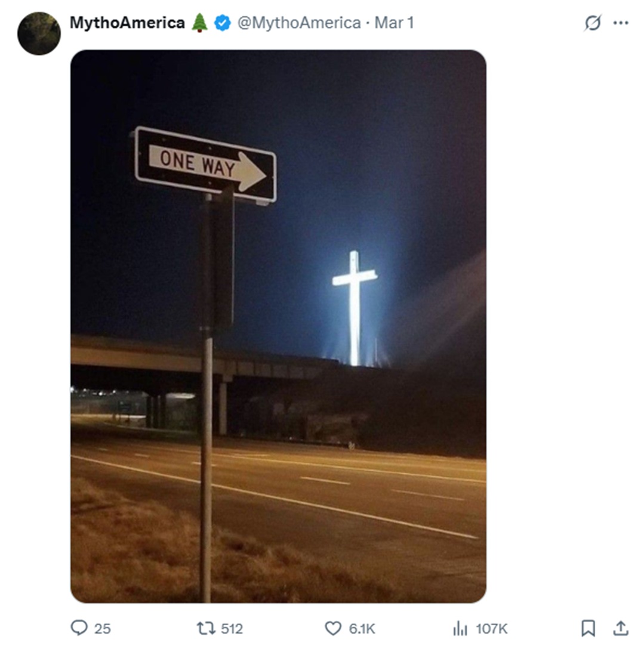Open view analytics bar chart icon
Screen dimensions: 644x649
[460, 628]
